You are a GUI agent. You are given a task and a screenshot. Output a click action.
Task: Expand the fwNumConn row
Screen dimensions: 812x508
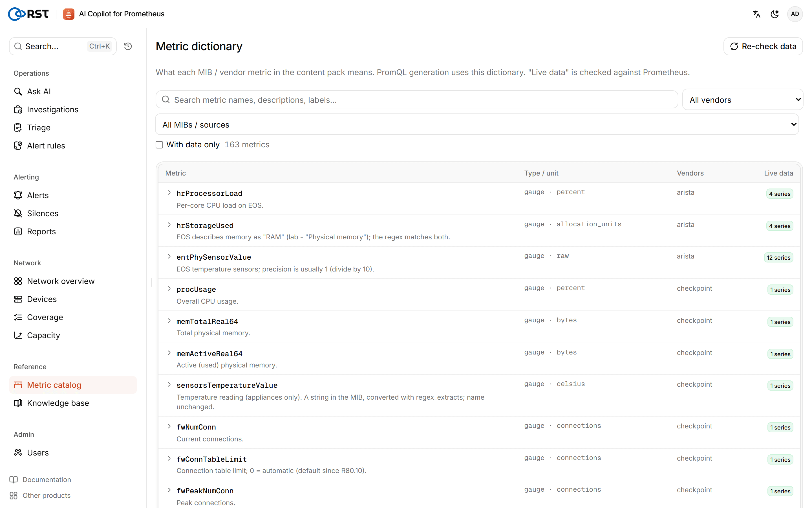click(169, 427)
